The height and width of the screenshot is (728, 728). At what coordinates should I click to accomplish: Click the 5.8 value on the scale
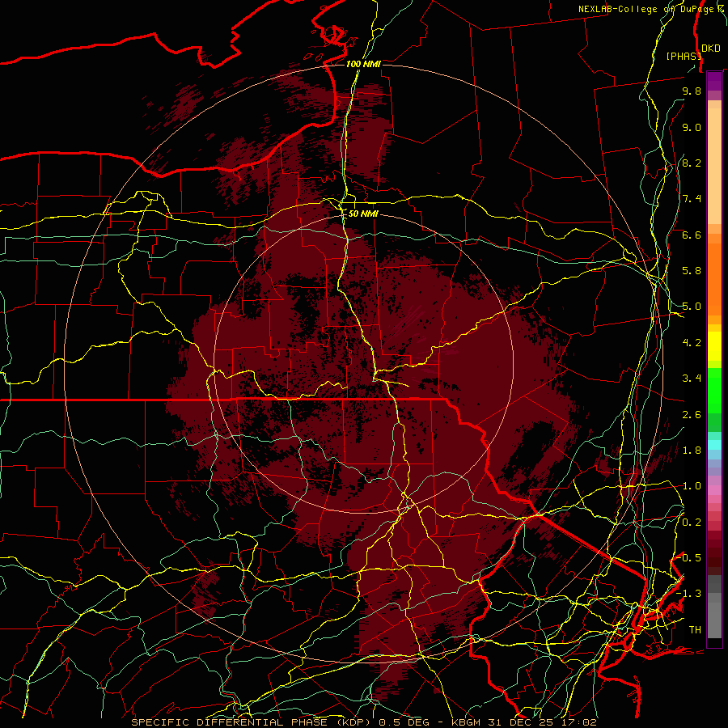click(692, 271)
